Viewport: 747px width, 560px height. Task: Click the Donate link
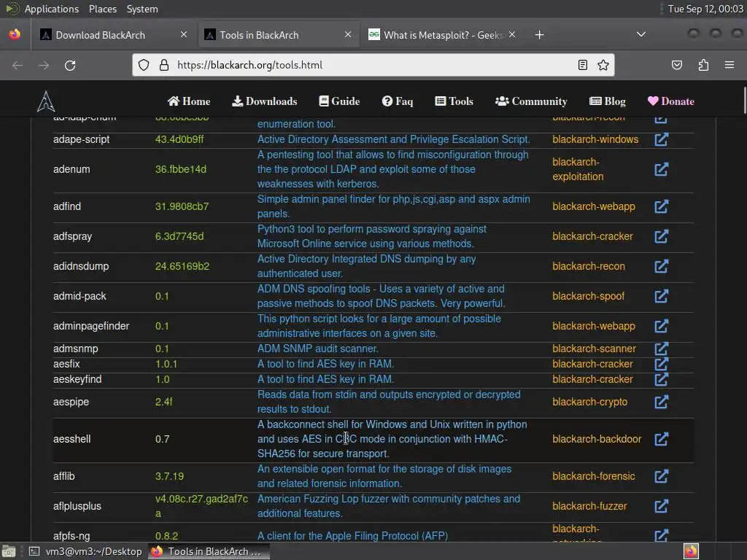point(671,101)
